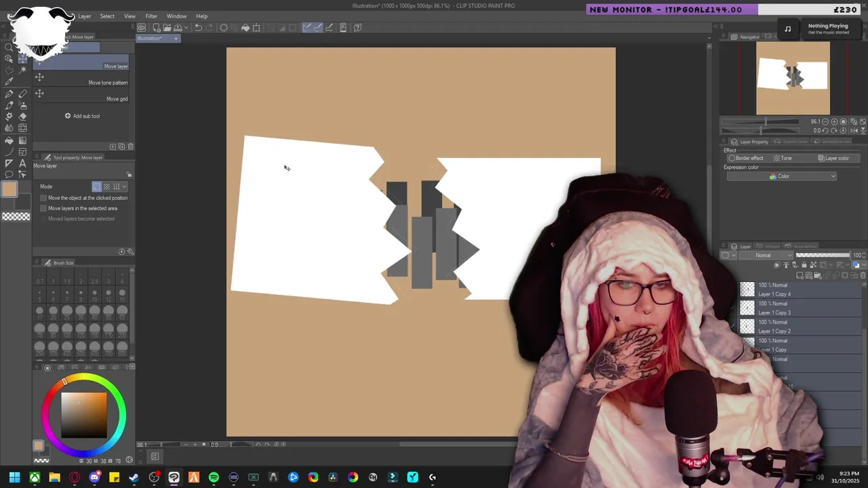Open Select menu
This screenshot has height=488, width=868.
point(107,16)
